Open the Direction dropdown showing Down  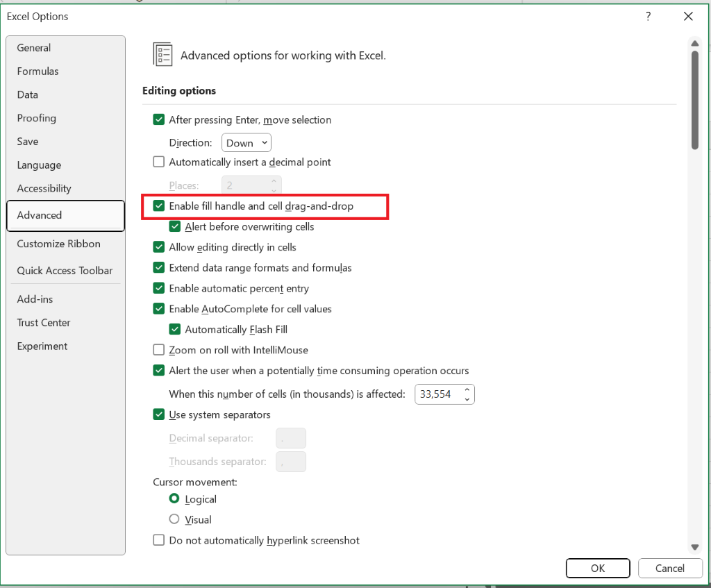[246, 143]
